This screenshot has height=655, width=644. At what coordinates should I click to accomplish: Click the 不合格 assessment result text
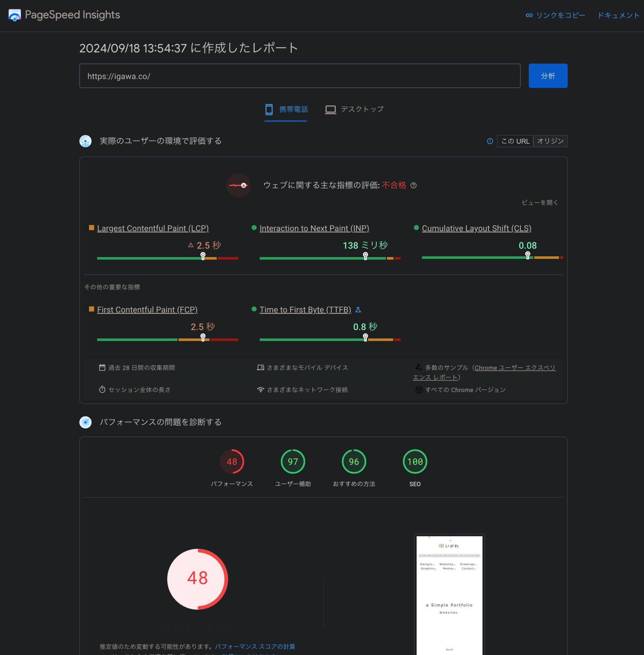[x=394, y=185]
